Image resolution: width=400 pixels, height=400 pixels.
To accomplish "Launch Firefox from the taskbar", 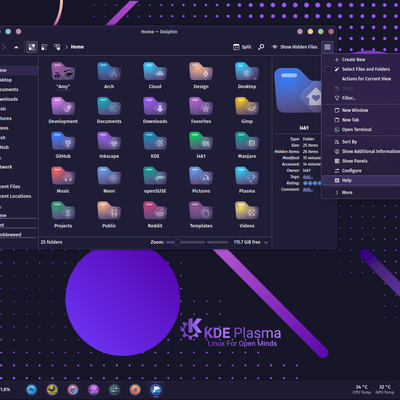I will pyautogui.click(x=135, y=389).
